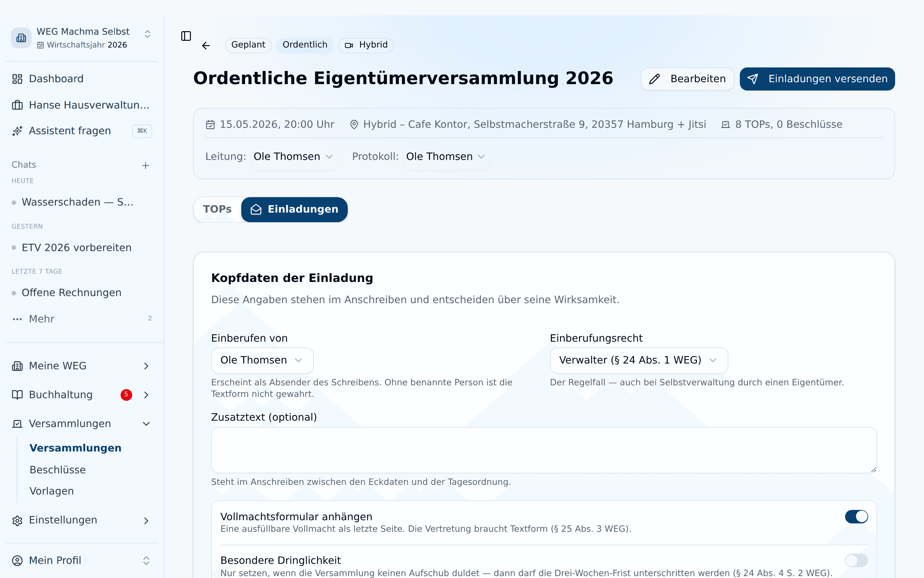Click Einladungen versenden button

[x=817, y=79]
